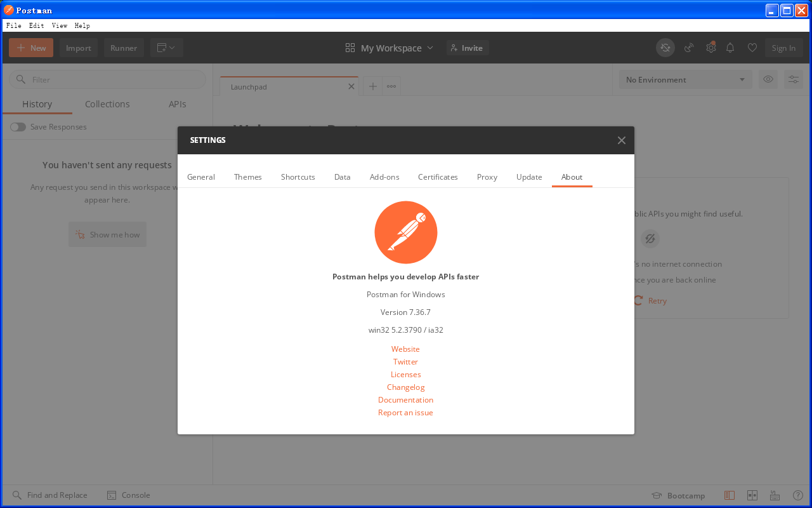The width and height of the screenshot is (812, 508).
Task: Open the keyboard shortcuts icon
Action: [775, 495]
